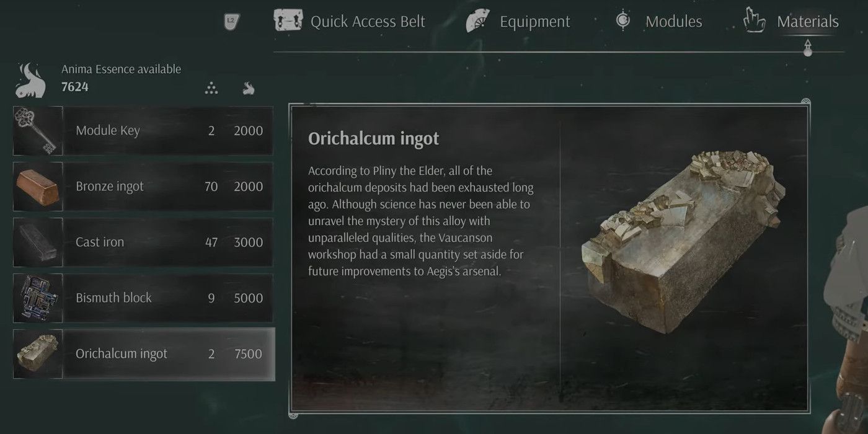Open the Materials tab
868x434 pixels.
tap(807, 20)
